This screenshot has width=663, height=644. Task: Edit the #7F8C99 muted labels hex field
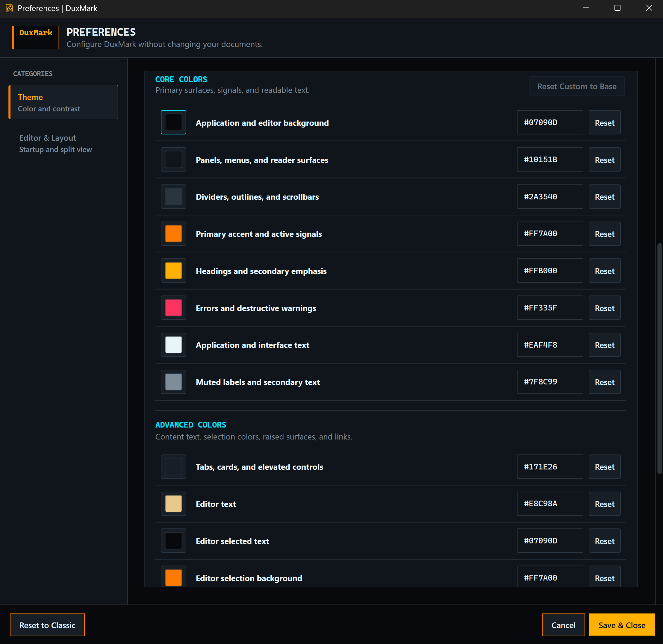(550, 382)
